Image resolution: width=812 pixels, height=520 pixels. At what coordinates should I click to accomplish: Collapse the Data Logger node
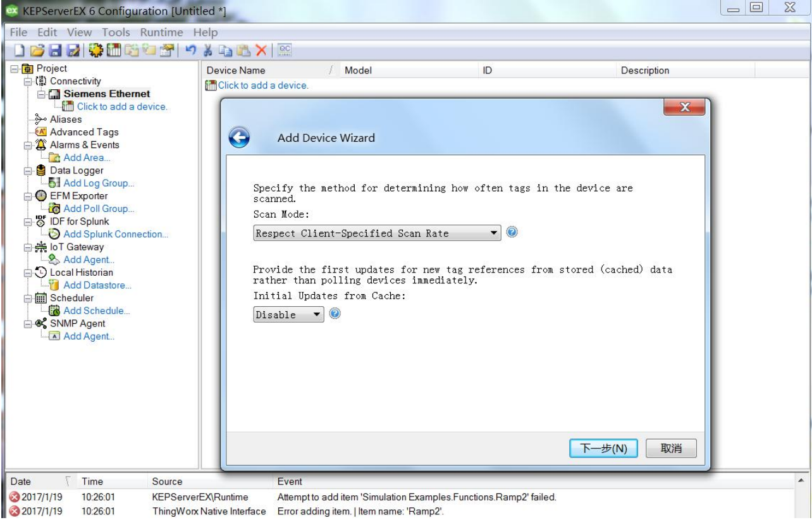(27, 170)
